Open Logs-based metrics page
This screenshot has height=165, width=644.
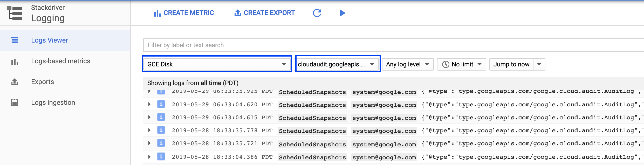click(x=65, y=61)
